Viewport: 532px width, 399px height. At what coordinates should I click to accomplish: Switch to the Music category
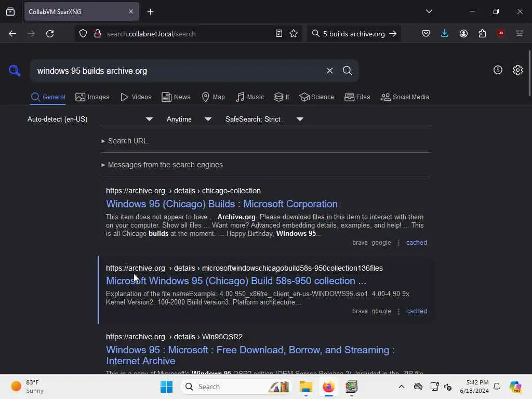point(250,97)
